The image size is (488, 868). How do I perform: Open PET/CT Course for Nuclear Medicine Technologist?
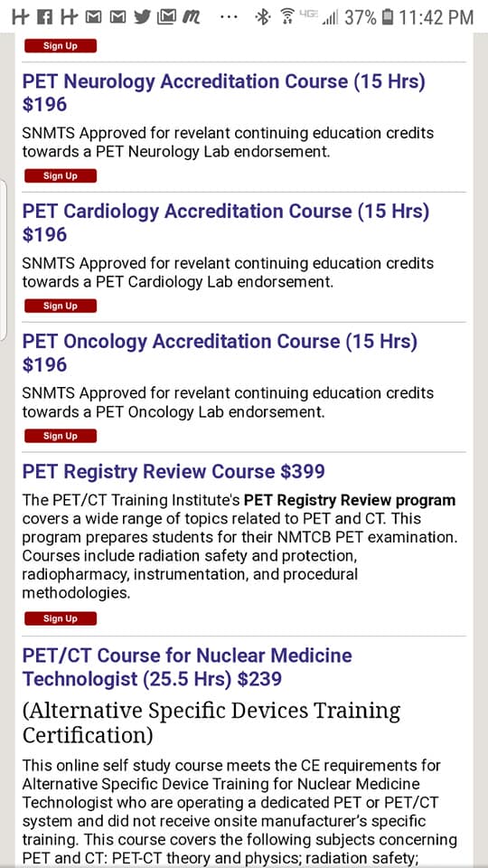click(x=187, y=667)
